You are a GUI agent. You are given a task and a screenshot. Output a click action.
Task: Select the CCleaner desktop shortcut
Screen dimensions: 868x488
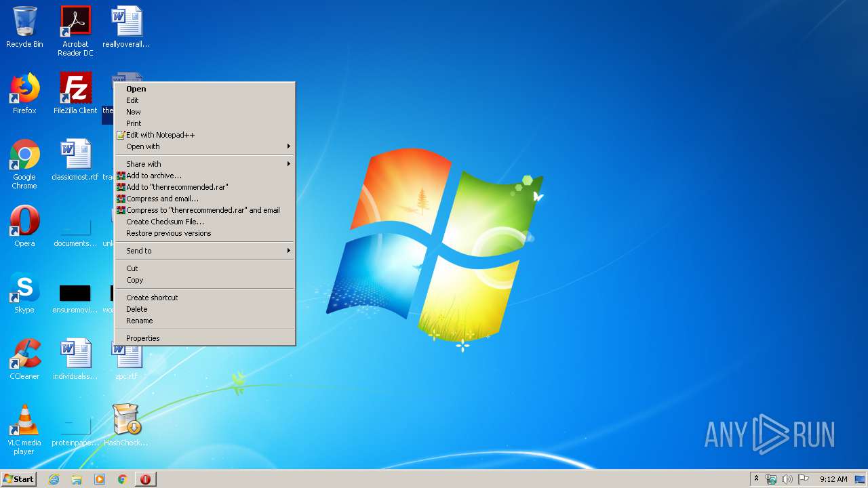24,359
